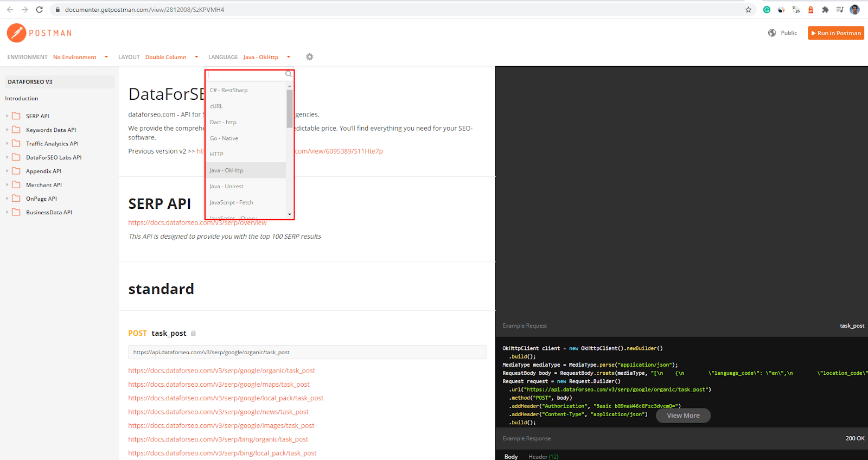
Task: Expand the Merchant API folder arrow
Action: coord(7,185)
